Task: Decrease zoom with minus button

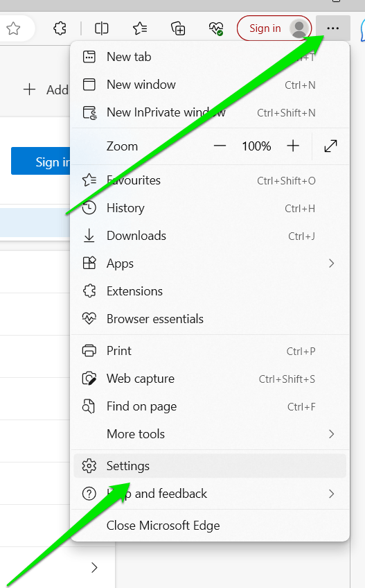Action: pos(220,146)
